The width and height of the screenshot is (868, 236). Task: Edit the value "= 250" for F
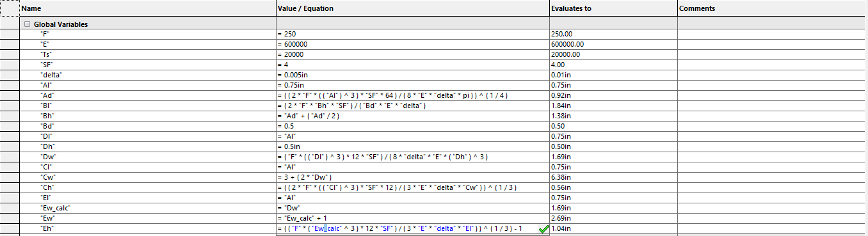[412, 34]
